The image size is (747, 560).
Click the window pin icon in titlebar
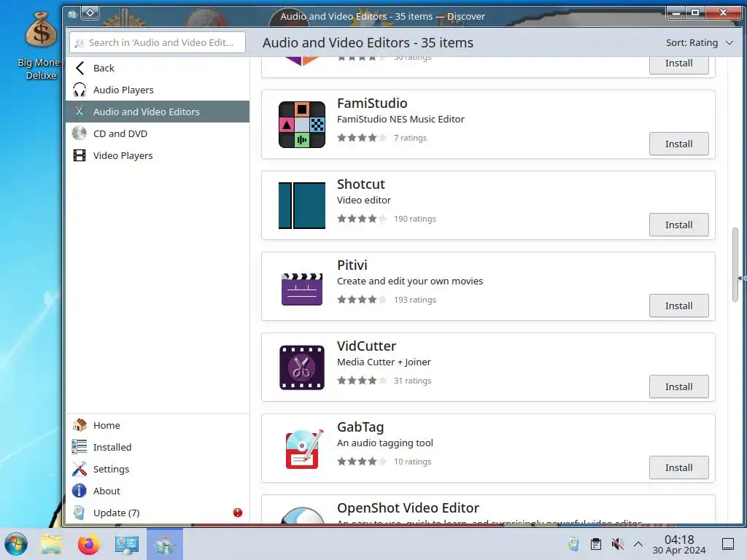click(x=90, y=13)
